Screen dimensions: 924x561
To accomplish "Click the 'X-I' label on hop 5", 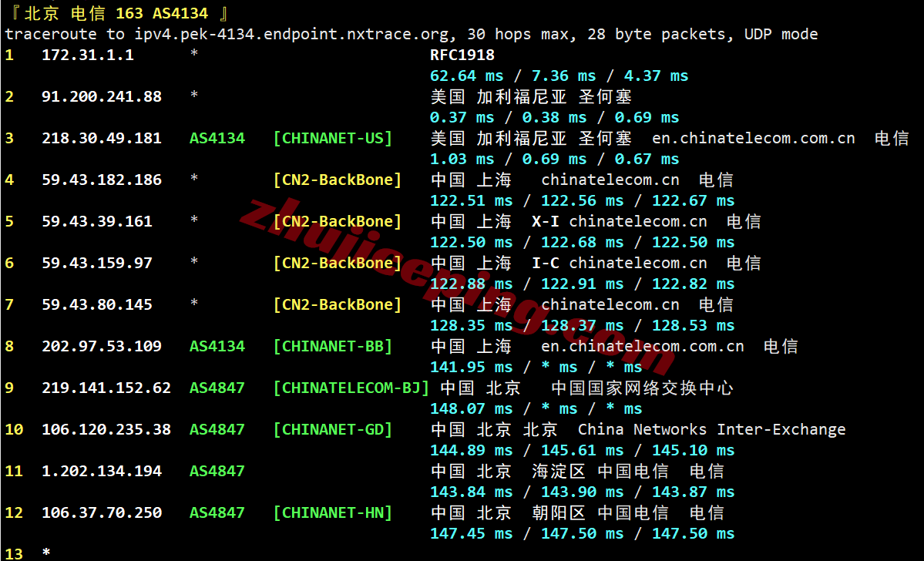I will pos(546,222).
